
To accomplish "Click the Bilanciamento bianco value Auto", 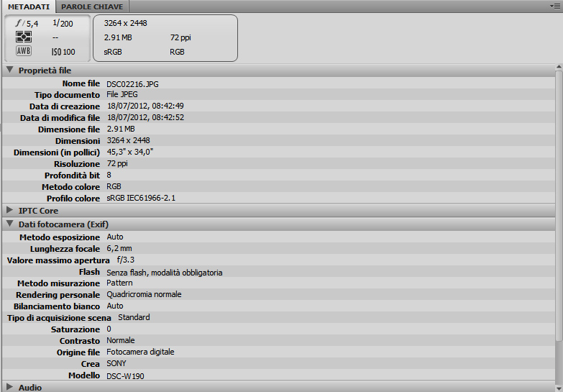I will [115, 306].
